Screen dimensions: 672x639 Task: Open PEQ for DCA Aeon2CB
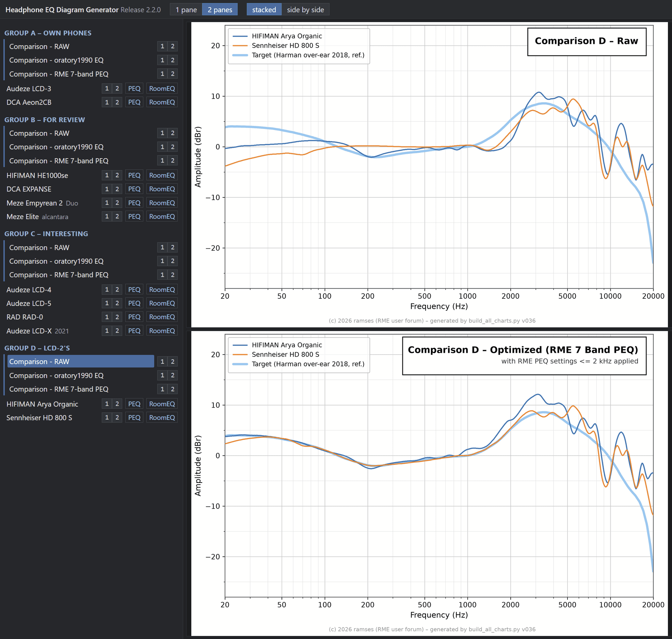point(134,102)
